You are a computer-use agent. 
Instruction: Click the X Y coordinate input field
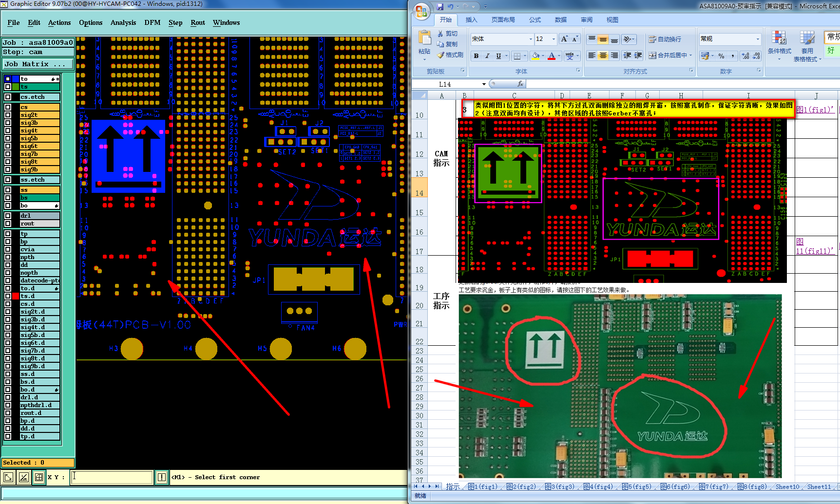pyautogui.click(x=112, y=477)
